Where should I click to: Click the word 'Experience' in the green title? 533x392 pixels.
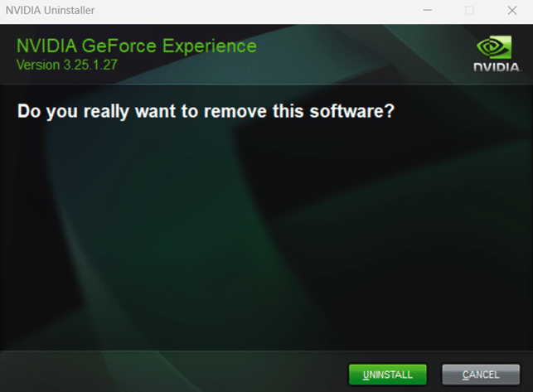(210, 46)
